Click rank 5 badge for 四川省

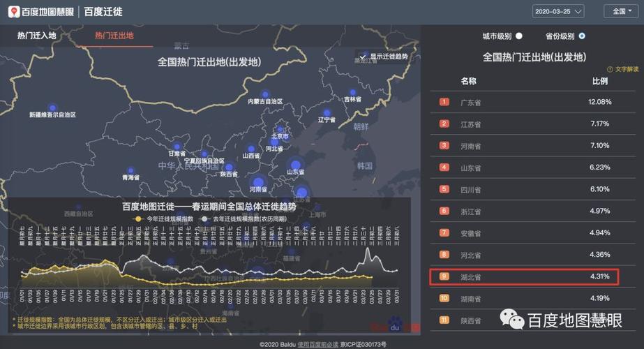click(444, 188)
